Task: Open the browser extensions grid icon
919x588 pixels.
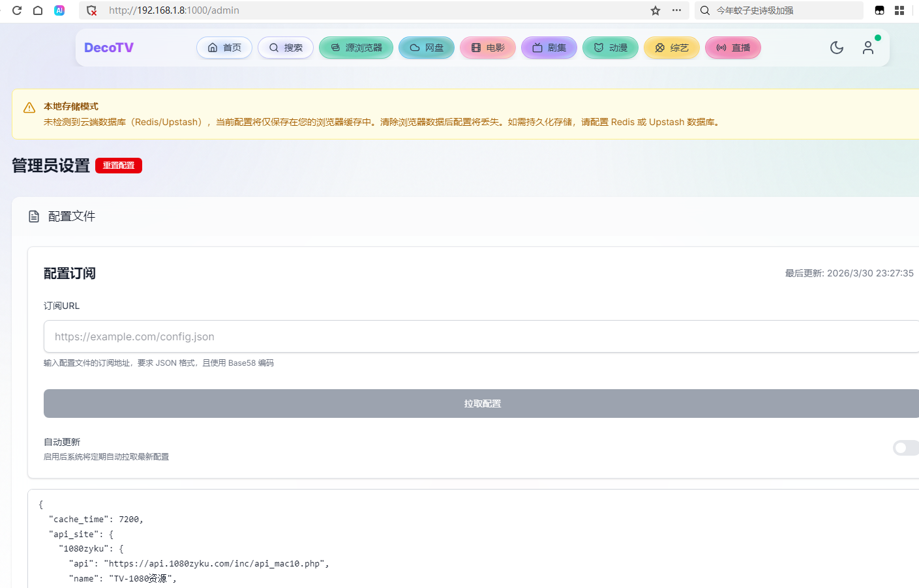Action: [899, 10]
